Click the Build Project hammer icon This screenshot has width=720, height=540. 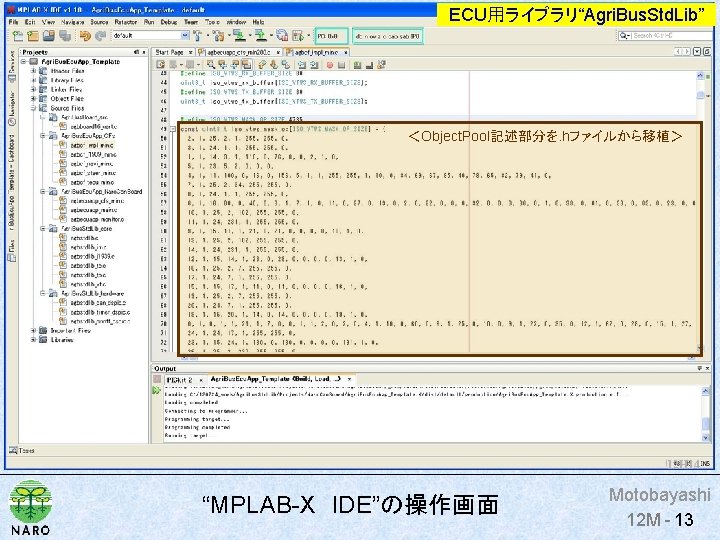(198, 35)
